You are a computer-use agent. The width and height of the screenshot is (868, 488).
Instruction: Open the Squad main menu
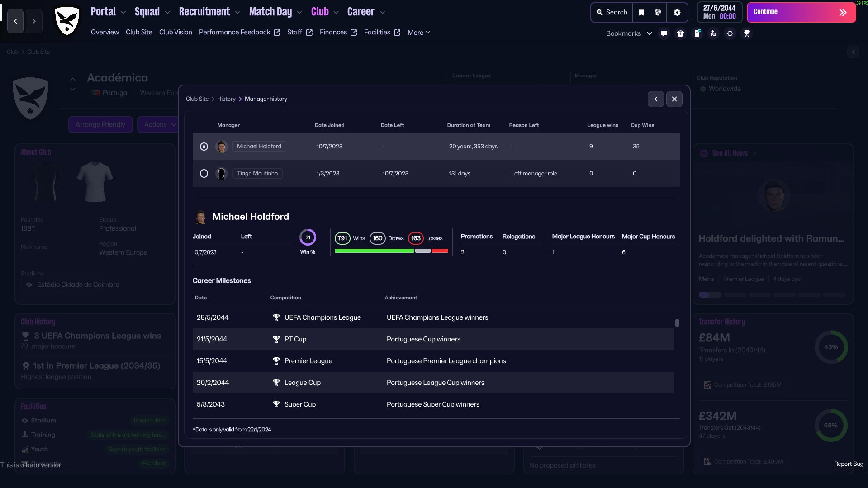[x=147, y=12]
